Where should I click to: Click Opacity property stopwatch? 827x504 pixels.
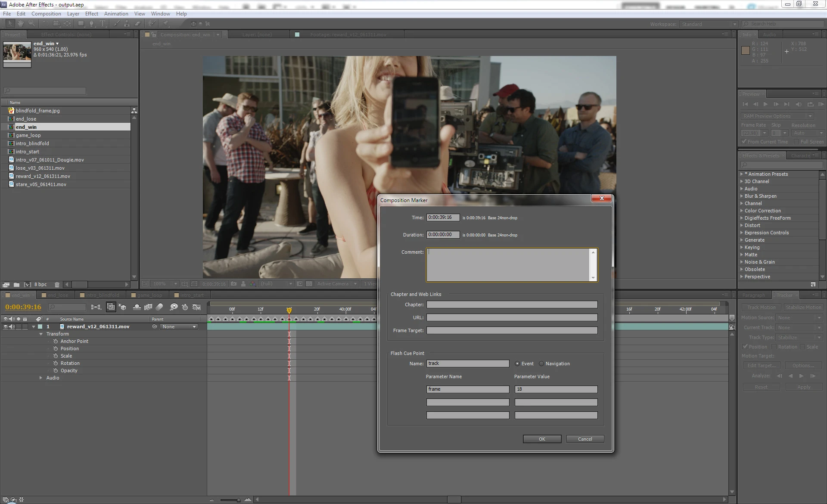click(x=56, y=370)
